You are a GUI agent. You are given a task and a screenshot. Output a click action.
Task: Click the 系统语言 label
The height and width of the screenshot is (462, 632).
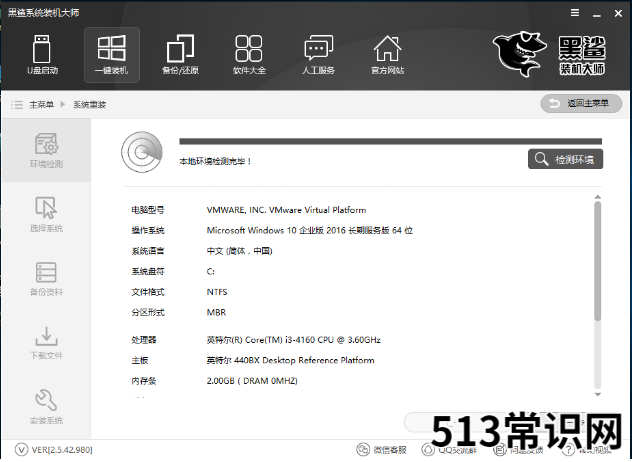pos(148,251)
